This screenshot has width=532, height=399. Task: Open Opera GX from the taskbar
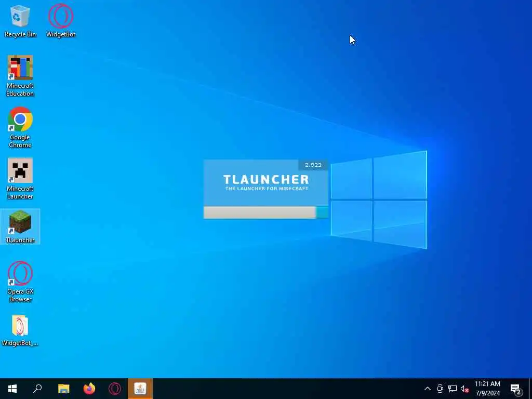point(115,389)
